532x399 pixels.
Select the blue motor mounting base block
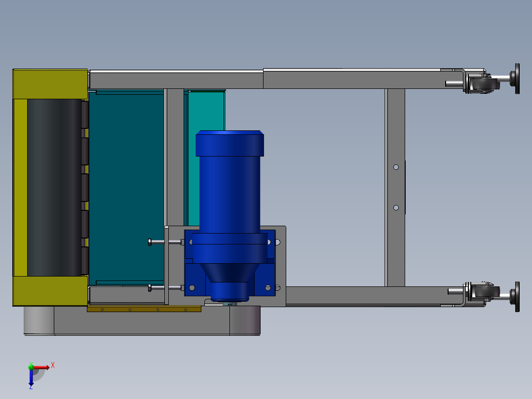pos(229,263)
